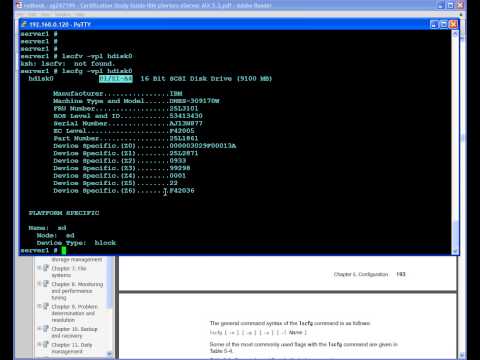Expand the Chapter 11 bookmark in Reader

point(39,344)
